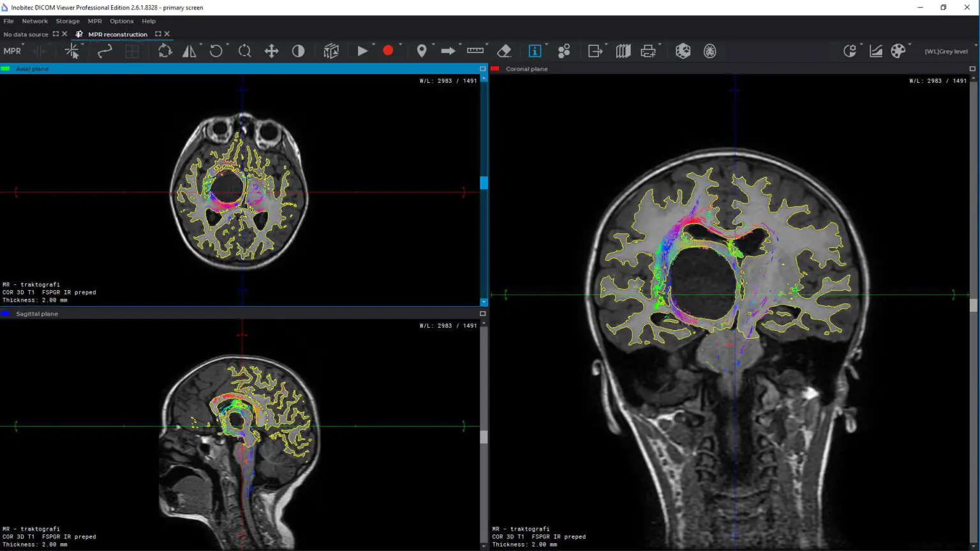Select the curved MPR path tool
This screenshot has width=980, height=551.
point(105,51)
